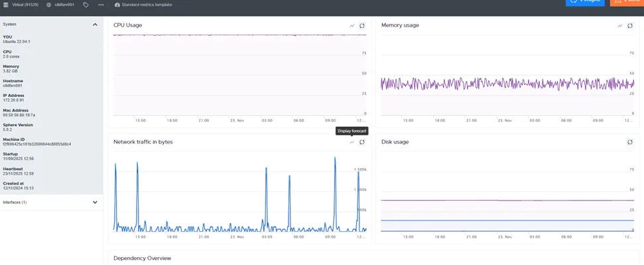Click the Disk usage chart title
This screenshot has width=644, height=265.
point(395,141)
